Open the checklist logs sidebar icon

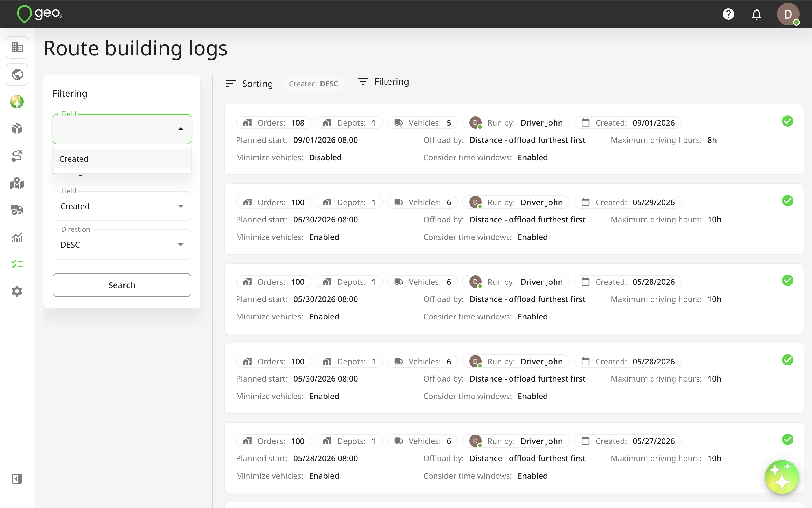17,264
